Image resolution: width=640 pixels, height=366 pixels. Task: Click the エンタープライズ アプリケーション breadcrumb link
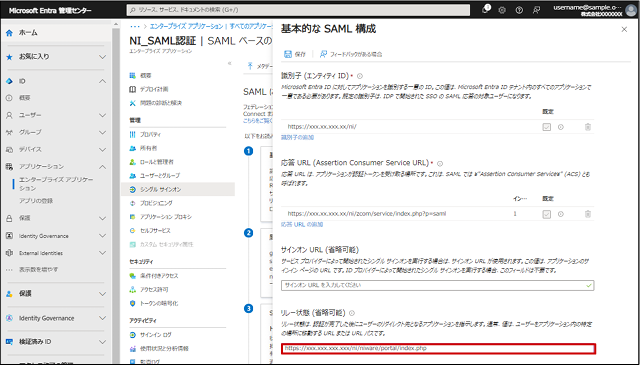[186, 26]
